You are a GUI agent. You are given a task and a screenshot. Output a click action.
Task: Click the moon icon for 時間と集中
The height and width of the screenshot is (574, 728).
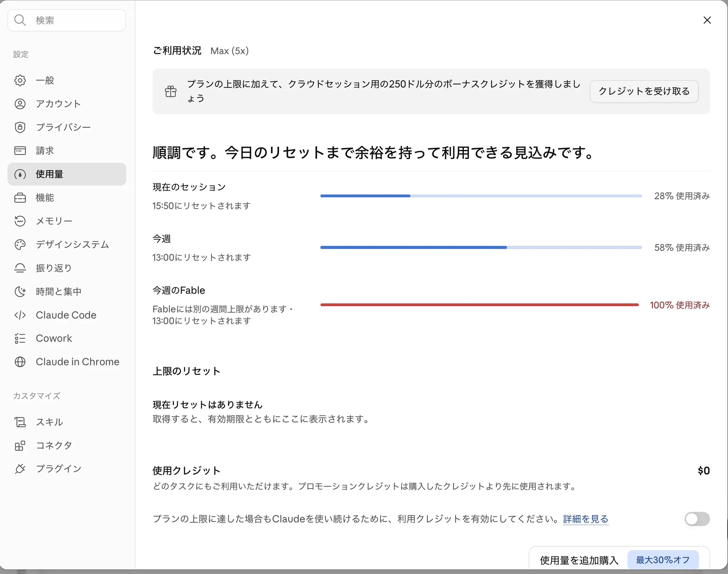(x=20, y=291)
